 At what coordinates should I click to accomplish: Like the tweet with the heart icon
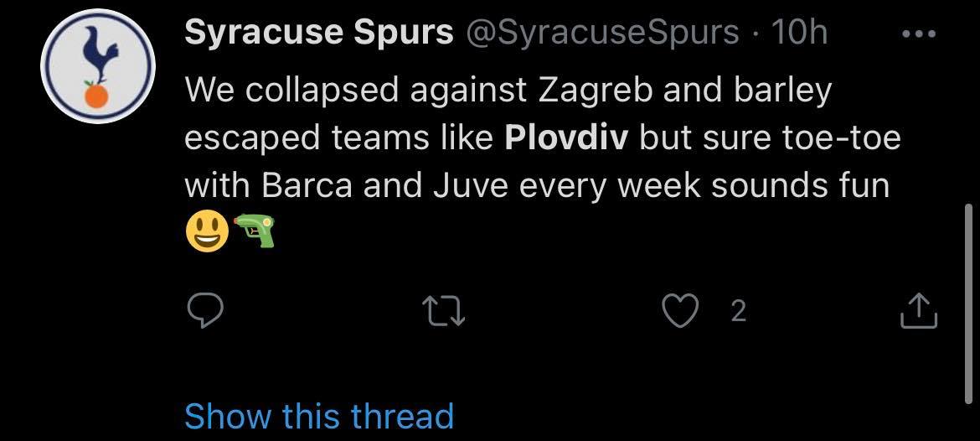[x=680, y=312]
